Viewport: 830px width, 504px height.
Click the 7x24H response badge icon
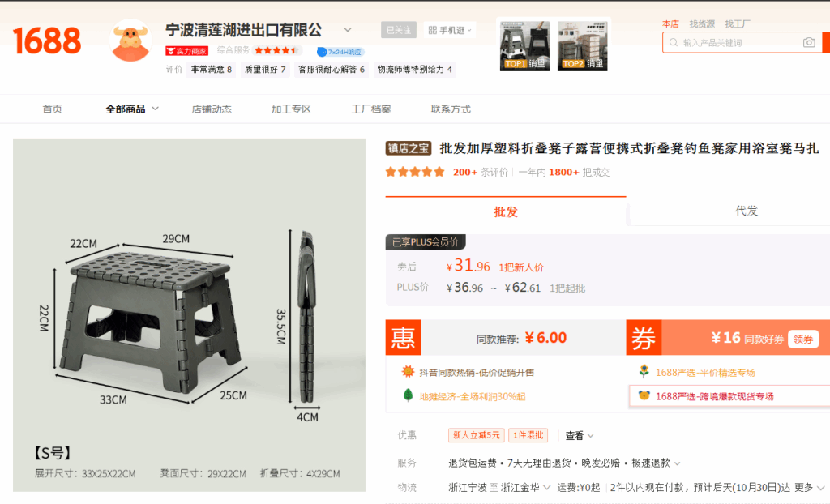click(x=321, y=52)
